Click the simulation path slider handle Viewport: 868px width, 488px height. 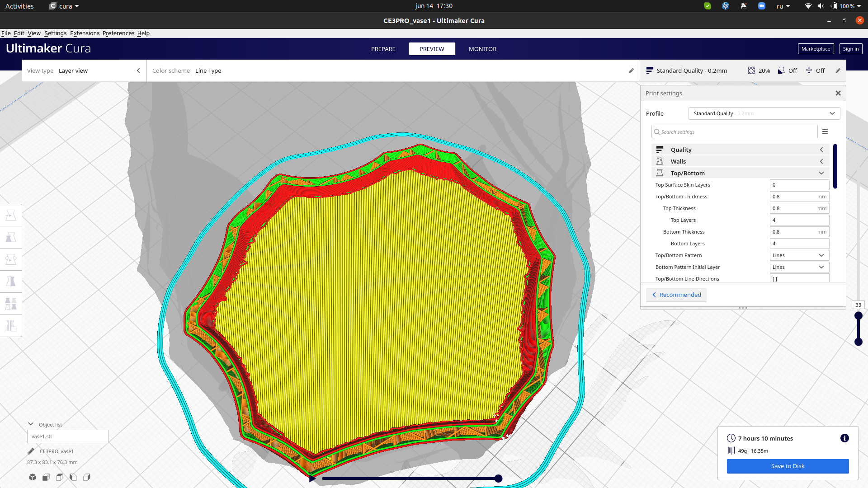coord(498,479)
